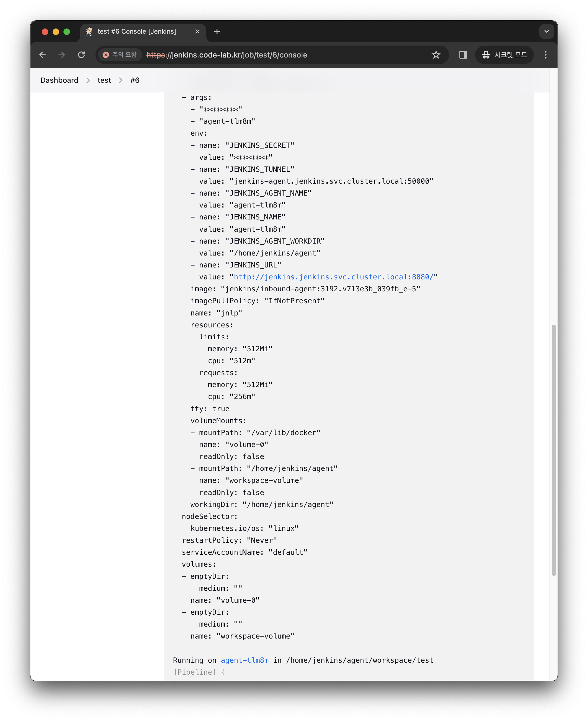Open the Dashboard breadcrumb link

(59, 80)
